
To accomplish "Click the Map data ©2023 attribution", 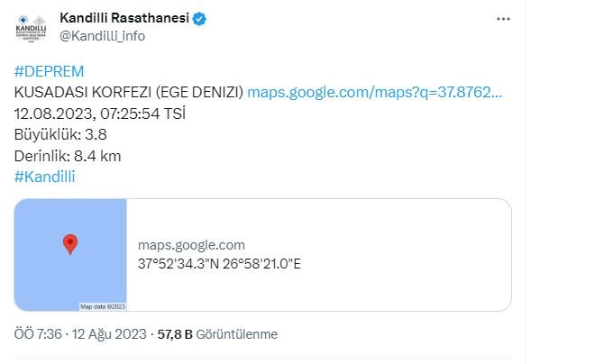I will (x=102, y=306).
